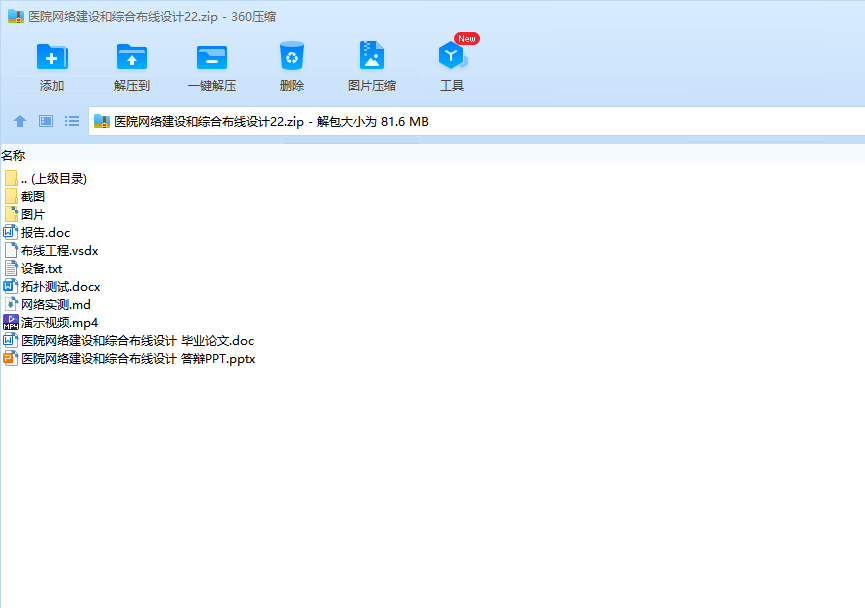Open the 图片压缩 image compression tool

372,55
